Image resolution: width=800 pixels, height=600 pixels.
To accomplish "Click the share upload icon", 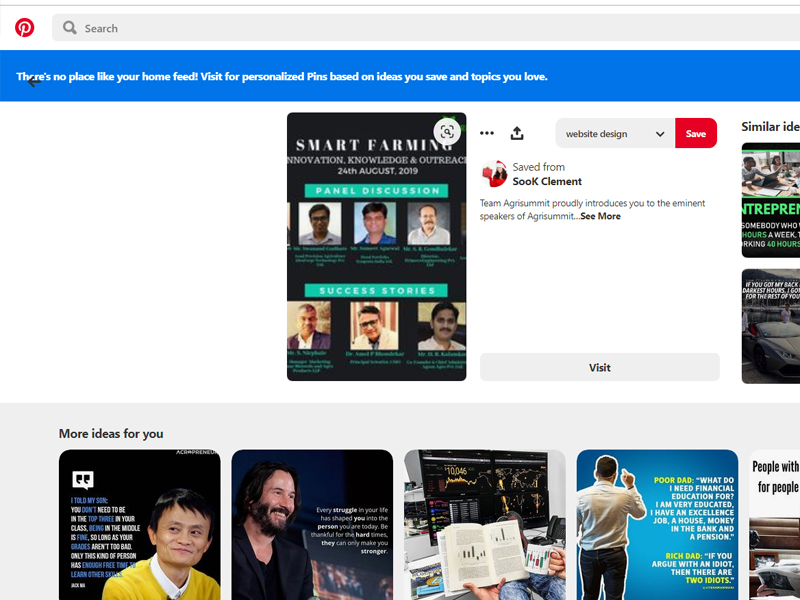I will 517,133.
